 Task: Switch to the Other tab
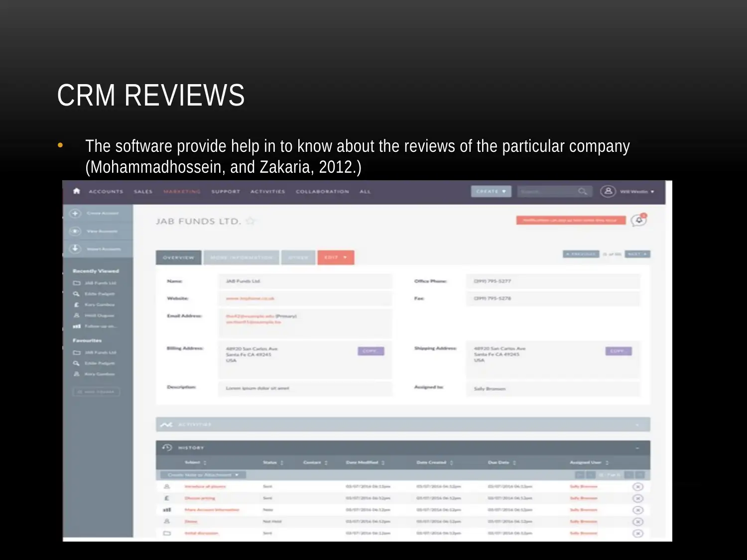(x=298, y=257)
